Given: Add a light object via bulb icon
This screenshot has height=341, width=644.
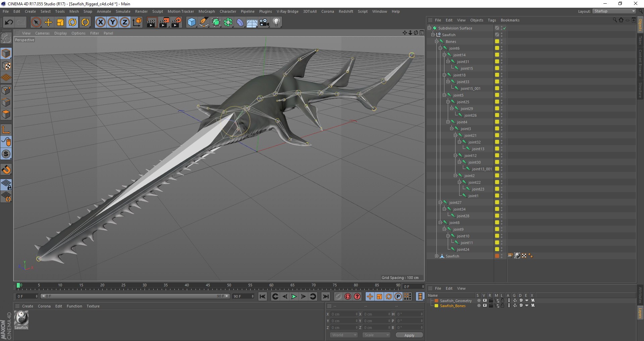Looking at the screenshot, I should 276,22.
